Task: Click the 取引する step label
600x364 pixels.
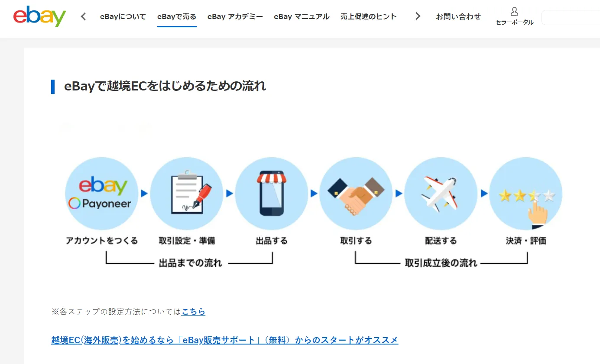Action: (356, 241)
